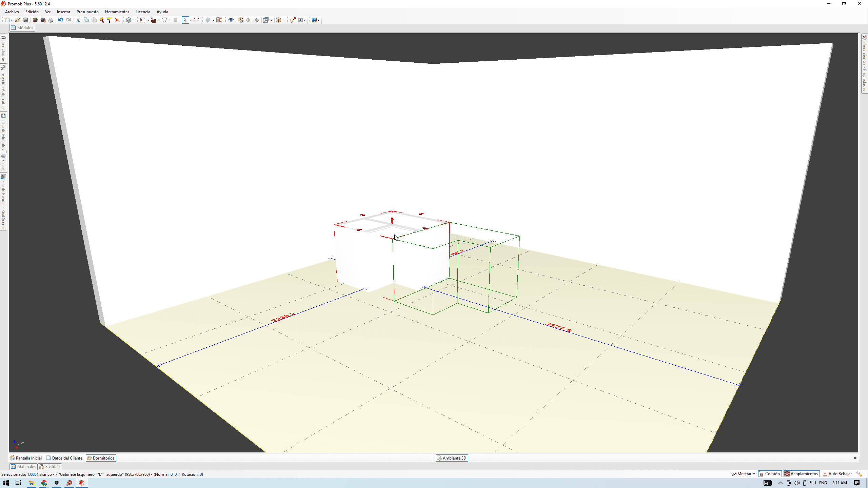Click the printer icon
The image size is (868, 488).
click(51, 20)
